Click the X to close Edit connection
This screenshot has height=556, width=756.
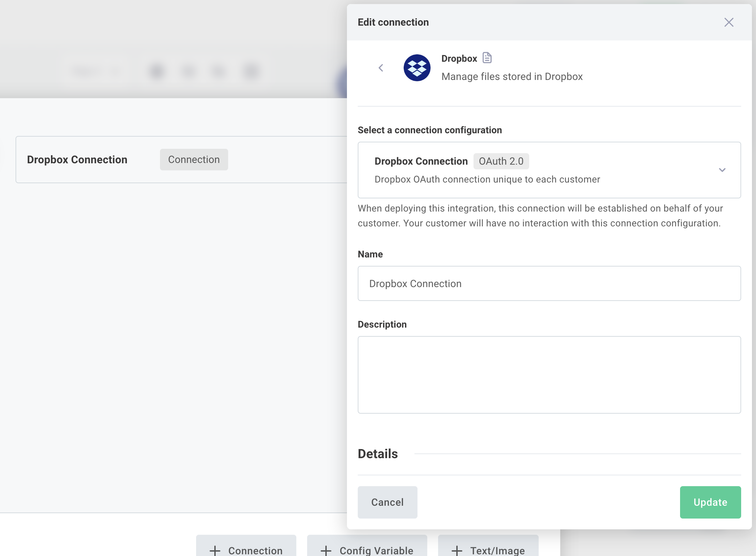(729, 22)
